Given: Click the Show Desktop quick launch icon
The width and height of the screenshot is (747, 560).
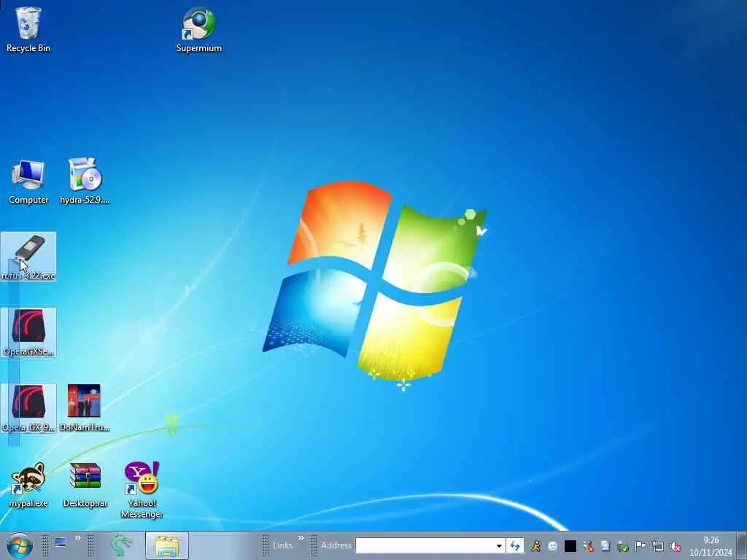Looking at the screenshot, I should 61,542.
